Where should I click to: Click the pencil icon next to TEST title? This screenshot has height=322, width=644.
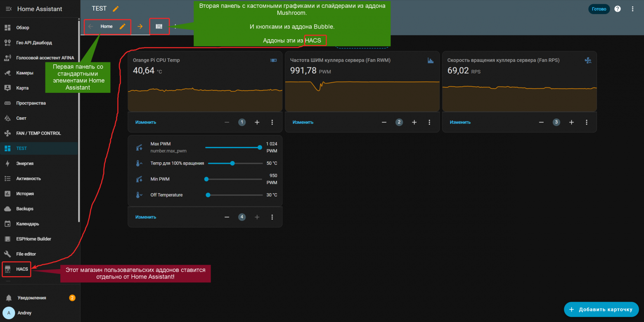point(116,8)
